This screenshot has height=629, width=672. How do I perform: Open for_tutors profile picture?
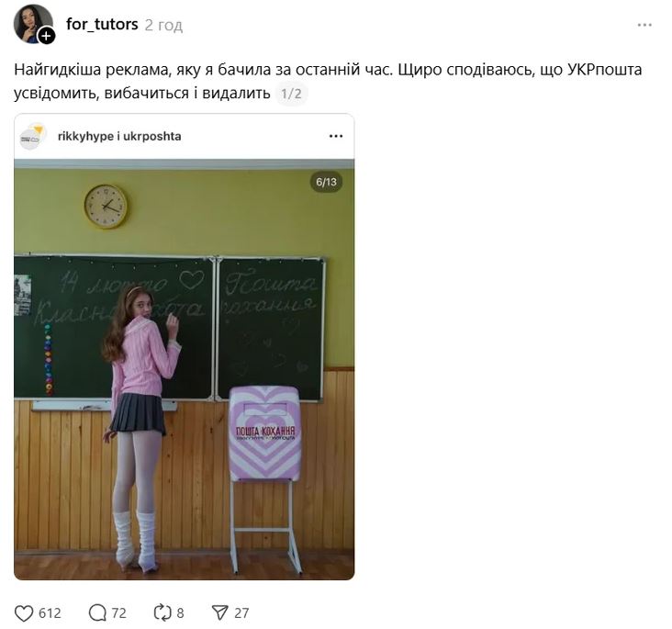tap(32, 24)
